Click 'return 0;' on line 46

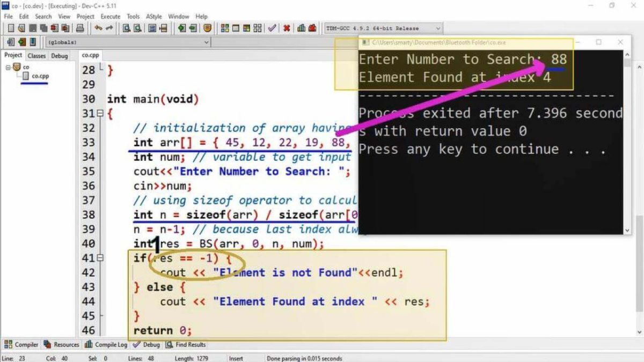163,330
